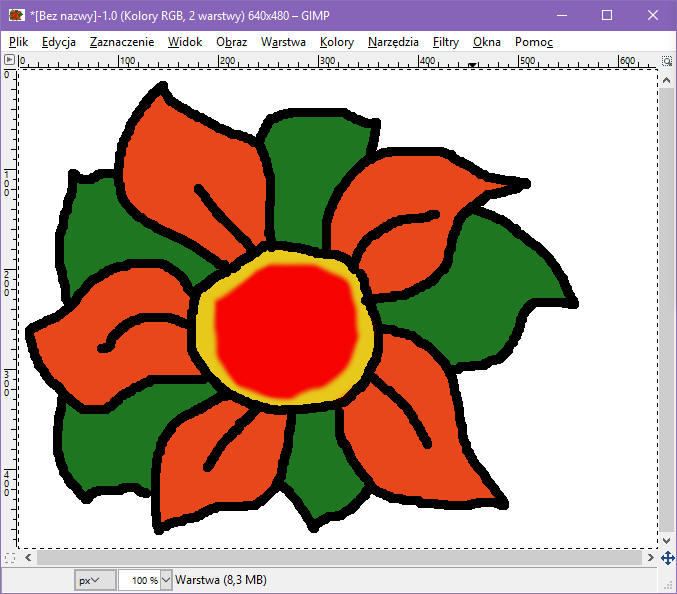Click the zoom-on-resize magnifier icon
This screenshot has height=594, width=677.
(667, 60)
